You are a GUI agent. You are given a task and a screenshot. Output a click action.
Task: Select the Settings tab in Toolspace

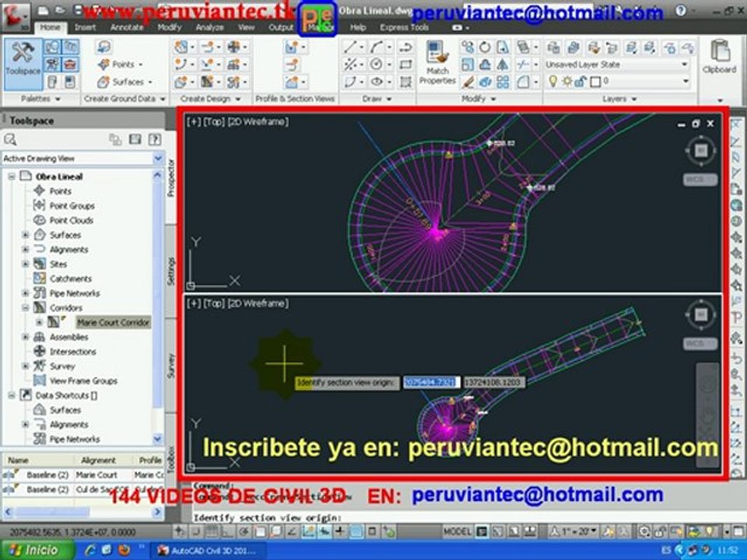click(170, 271)
